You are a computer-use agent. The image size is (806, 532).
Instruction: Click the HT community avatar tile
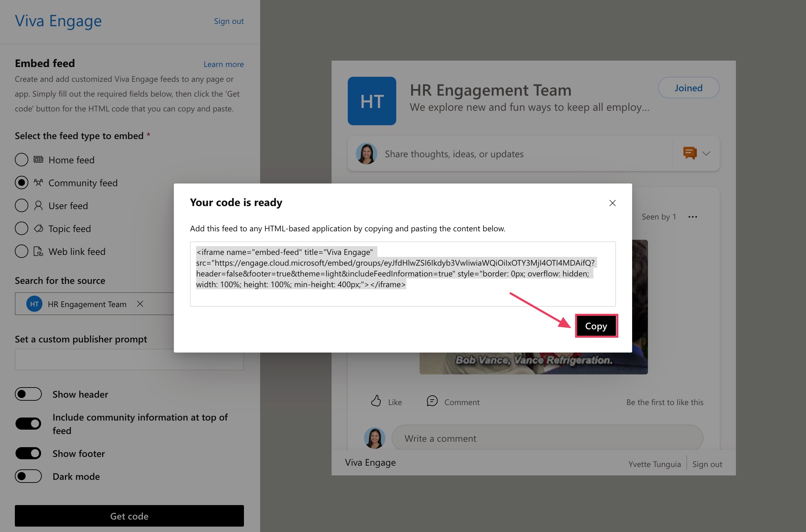tap(372, 101)
